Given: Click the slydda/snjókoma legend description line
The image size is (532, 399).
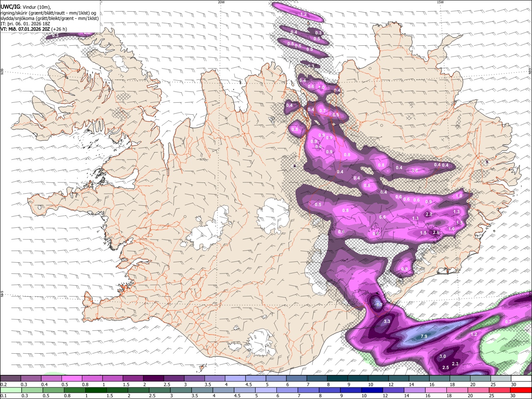Looking at the screenshot, I should [49, 18].
